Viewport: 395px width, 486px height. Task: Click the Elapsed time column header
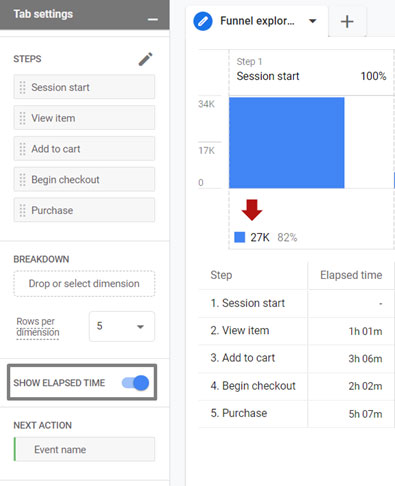(351, 275)
